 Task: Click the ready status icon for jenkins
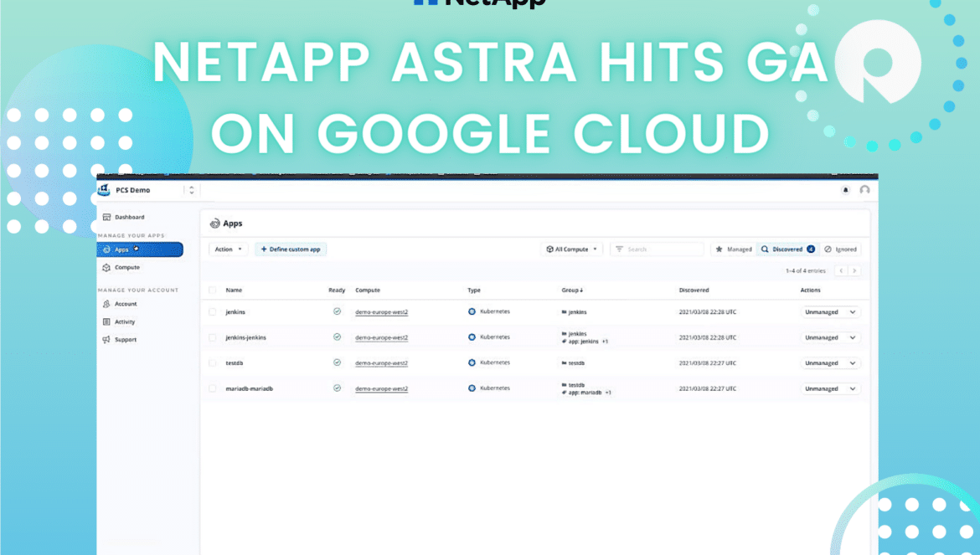coord(337,311)
